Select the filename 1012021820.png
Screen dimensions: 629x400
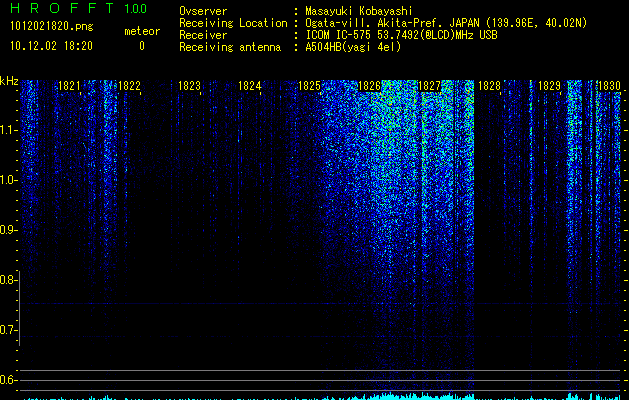click(x=52, y=26)
